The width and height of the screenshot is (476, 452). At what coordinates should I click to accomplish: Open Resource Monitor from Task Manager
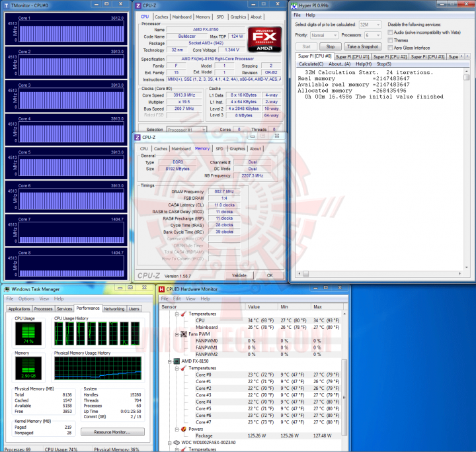pos(112,432)
